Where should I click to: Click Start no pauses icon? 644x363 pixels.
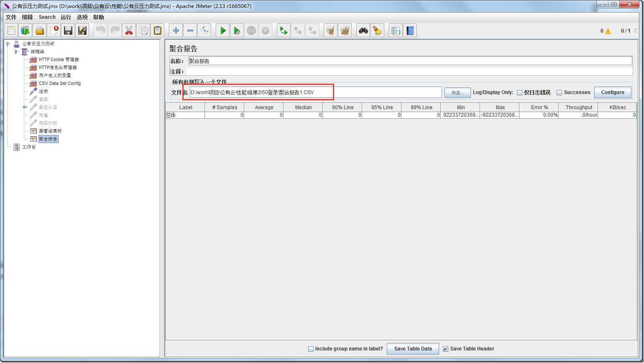point(237,31)
